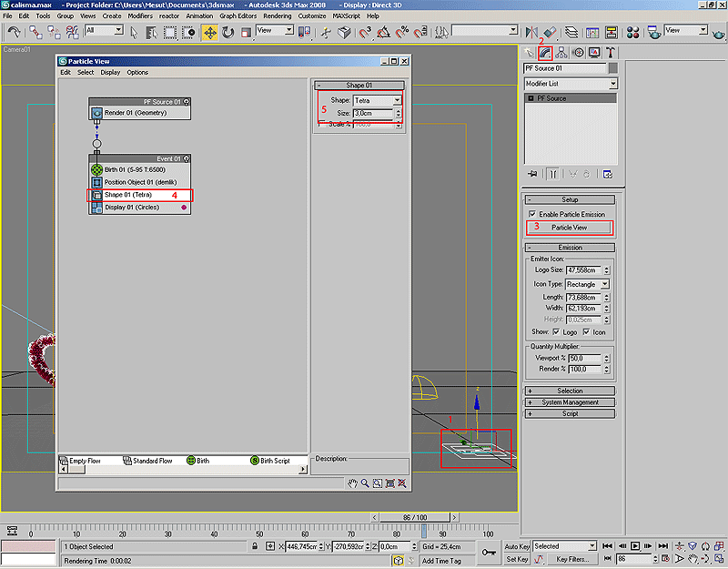Open Particle View's Display menu
Image resolution: width=728 pixels, height=569 pixels.
point(110,72)
